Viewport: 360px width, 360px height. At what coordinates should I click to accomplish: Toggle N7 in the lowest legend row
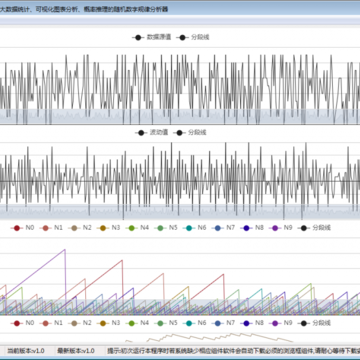tap(223, 323)
